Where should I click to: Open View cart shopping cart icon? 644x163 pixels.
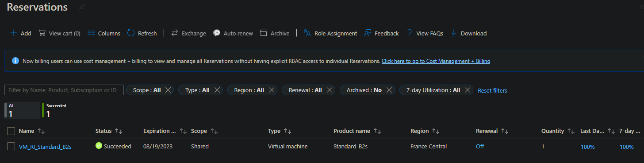point(42,33)
